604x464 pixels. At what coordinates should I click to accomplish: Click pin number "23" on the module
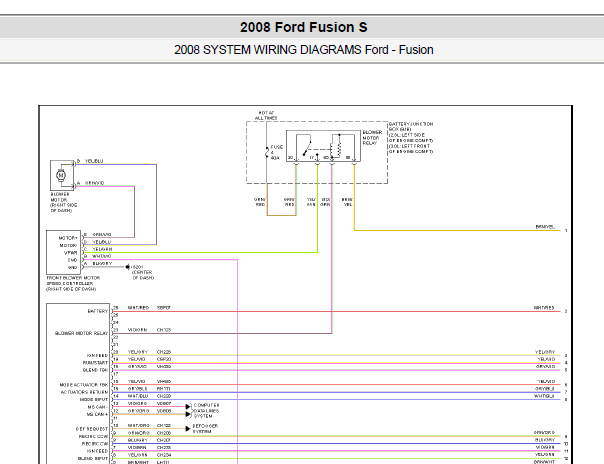pos(116,330)
